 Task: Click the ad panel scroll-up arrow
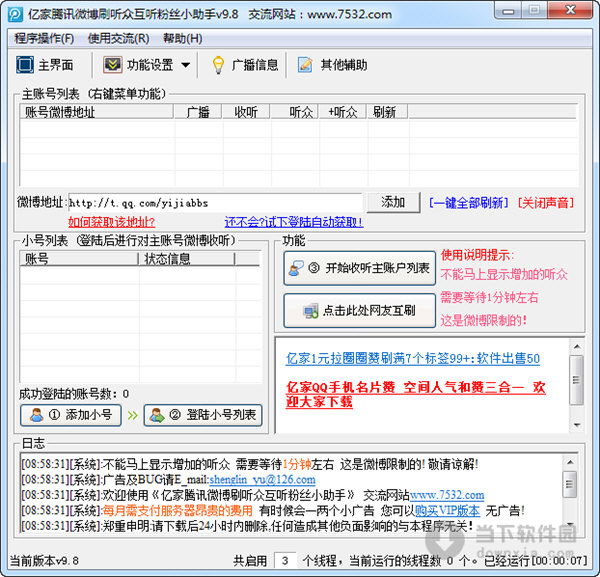(x=577, y=347)
